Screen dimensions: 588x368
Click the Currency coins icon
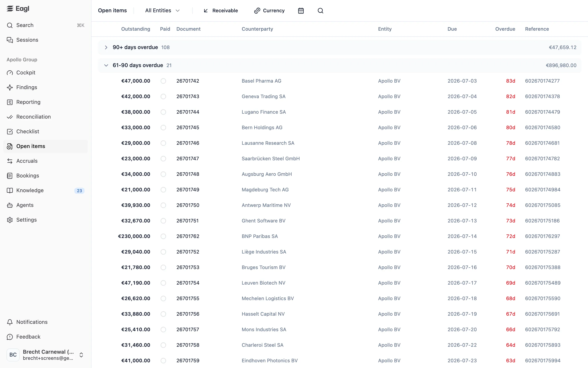click(257, 11)
